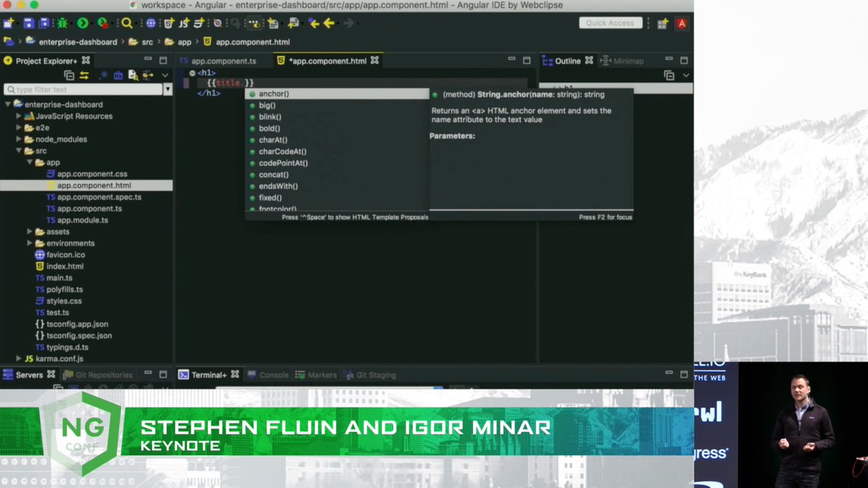The height and width of the screenshot is (488, 868).
Task: Click the src breadcrumb segment
Action: pyautogui.click(x=148, y=42)
